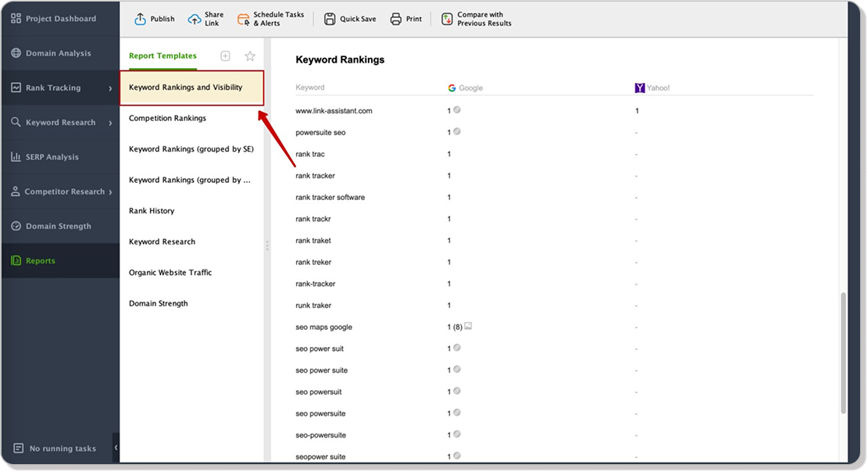Click Compare with Previous Results icon
The height and width of the screenshot is (472, 868).
[447, 19]
